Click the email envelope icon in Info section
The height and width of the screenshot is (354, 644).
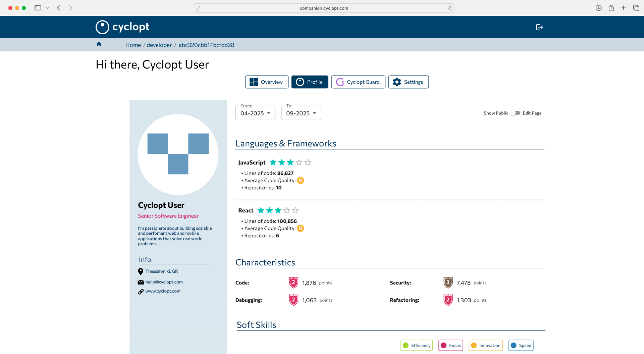(141, 282)
